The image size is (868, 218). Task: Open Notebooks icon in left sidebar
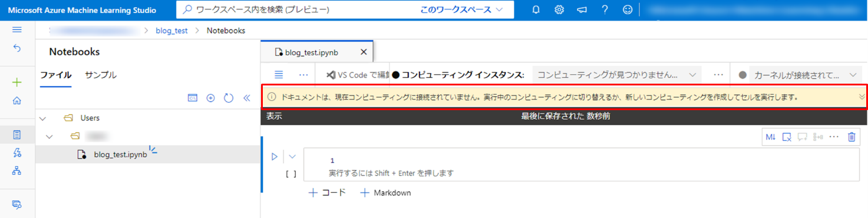17,135
